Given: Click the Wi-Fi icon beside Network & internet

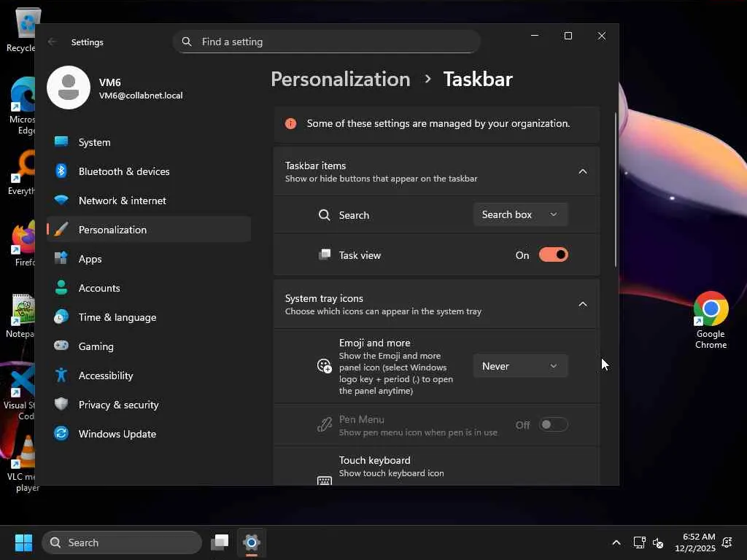Looking at the screenshot, I should tap(61, 200).
